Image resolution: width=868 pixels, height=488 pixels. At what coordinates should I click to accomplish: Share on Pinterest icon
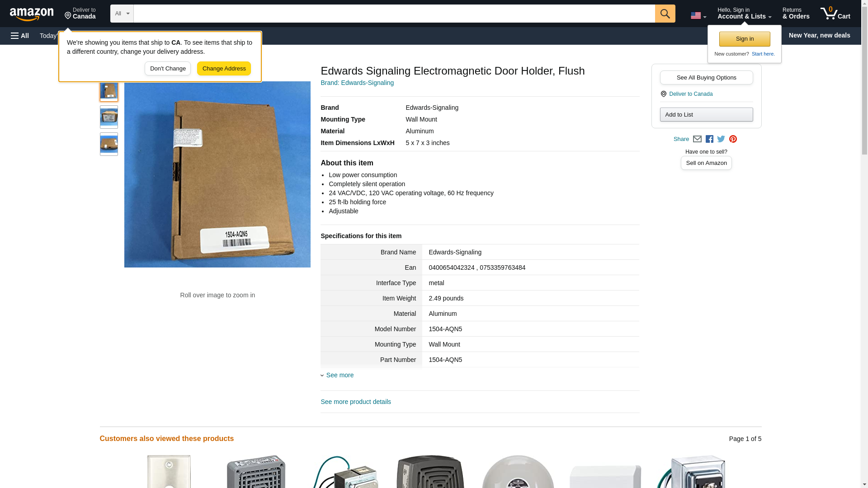733,139
